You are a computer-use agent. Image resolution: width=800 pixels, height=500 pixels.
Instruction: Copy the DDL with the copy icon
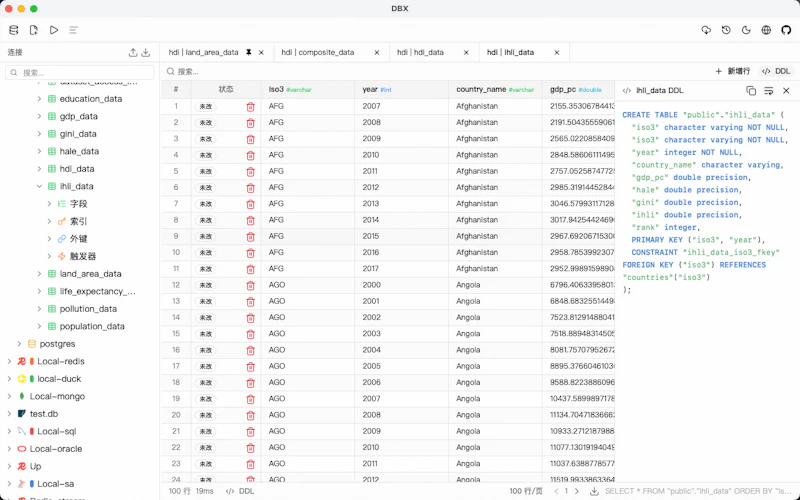click(x=751, y=90)
